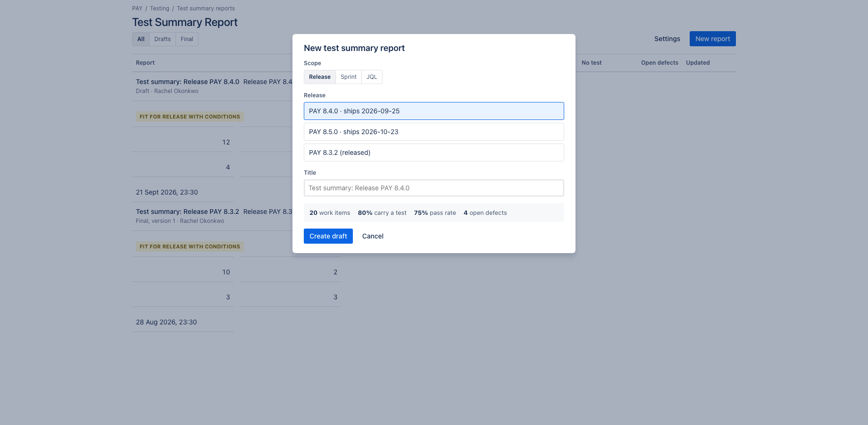Show All reports filter tab
The width and height of the screenshot is (868, 425).
[141, 39]
